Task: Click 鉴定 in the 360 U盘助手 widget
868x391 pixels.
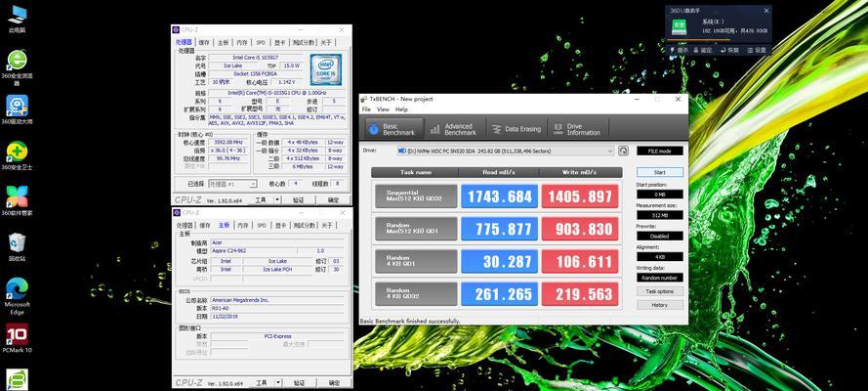Action: coord(703,50)
